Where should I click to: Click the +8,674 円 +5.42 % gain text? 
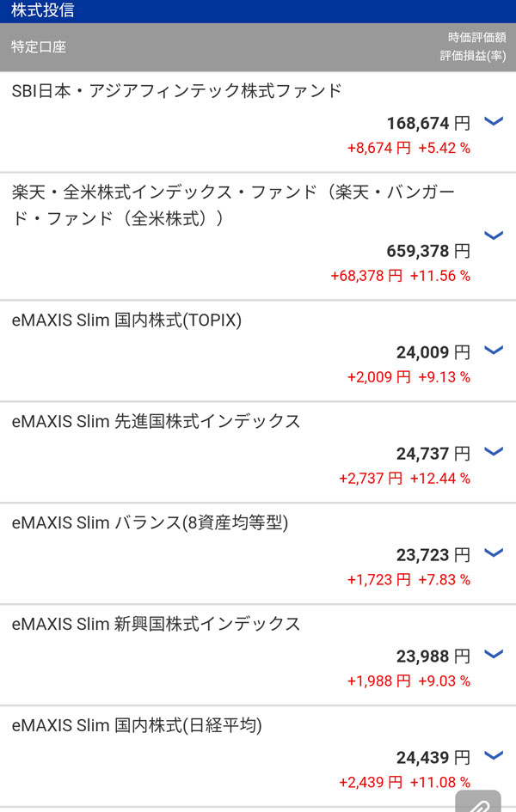(408, 148)
